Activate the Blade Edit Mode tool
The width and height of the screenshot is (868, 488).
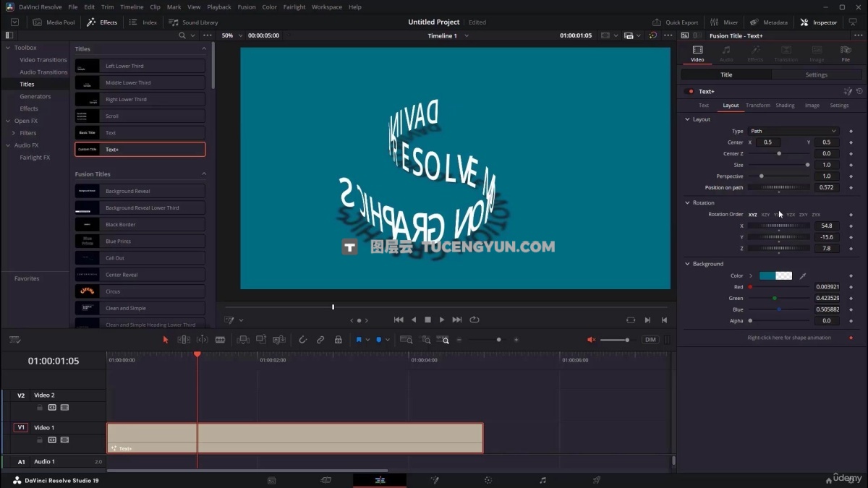pyautogui.click(x=220, y=340)
